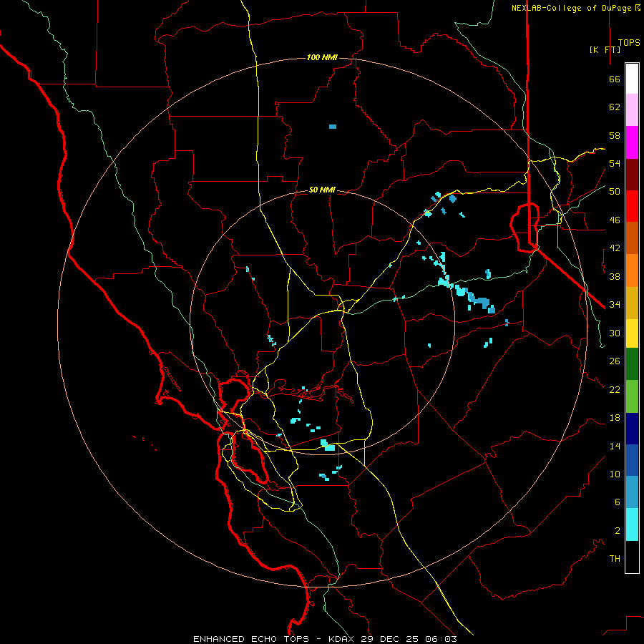This screenshot has height=644, width=644.
Task: Click the '2' legend value label
Action: pos(618,531)
